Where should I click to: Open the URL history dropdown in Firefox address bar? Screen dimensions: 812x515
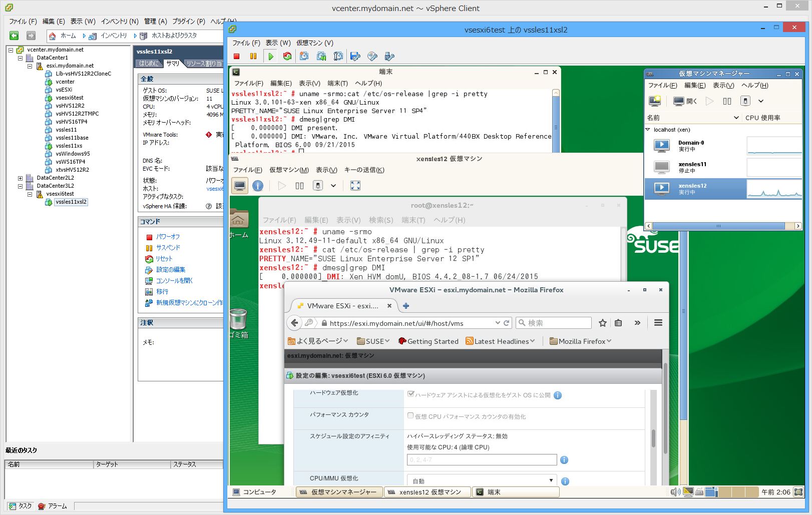(498, 323)
